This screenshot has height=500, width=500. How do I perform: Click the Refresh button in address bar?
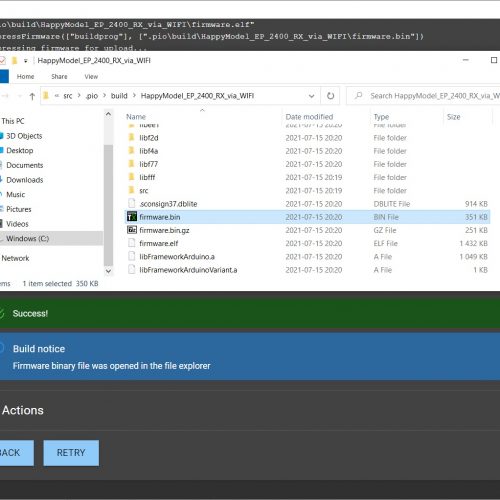330,96
